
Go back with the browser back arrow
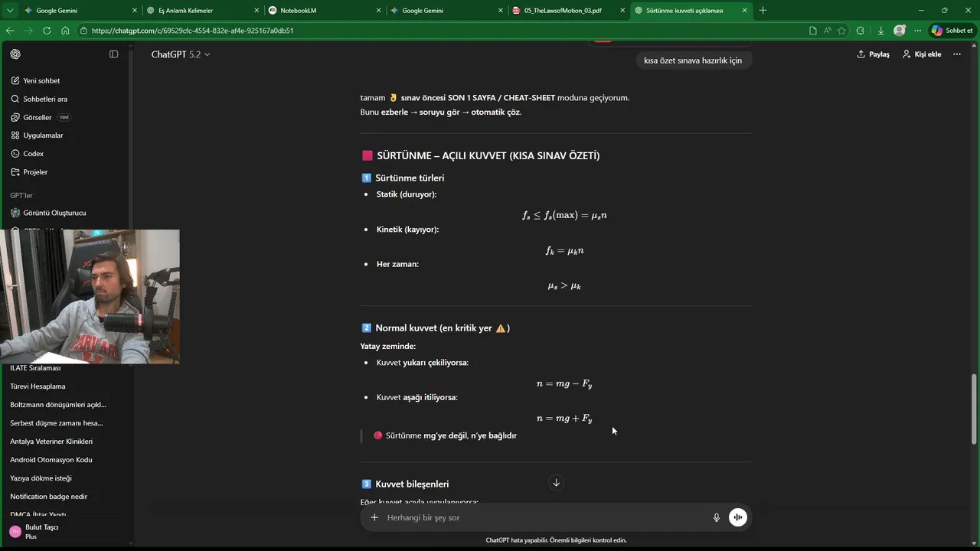click(10, 31)
